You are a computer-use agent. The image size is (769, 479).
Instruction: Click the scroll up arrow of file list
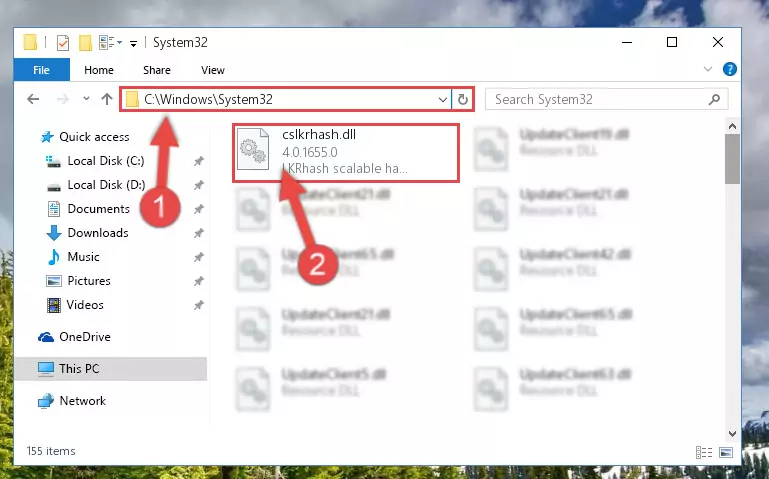tap(732, 126)
